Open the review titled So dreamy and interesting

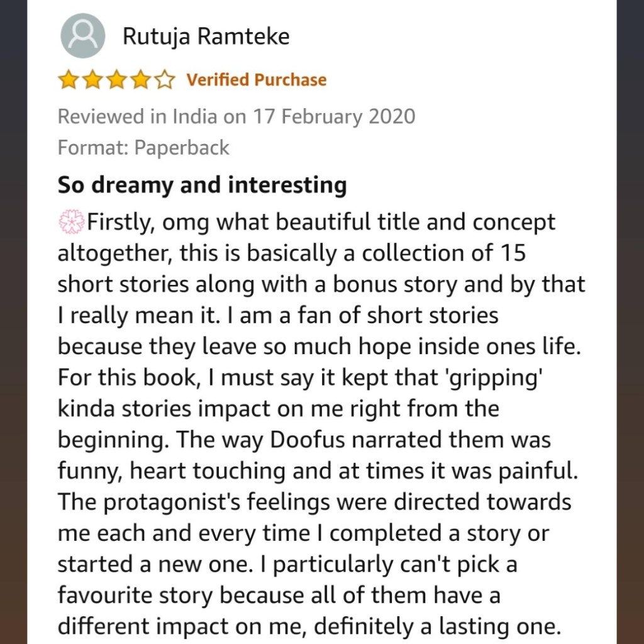(x=202, y=185)
